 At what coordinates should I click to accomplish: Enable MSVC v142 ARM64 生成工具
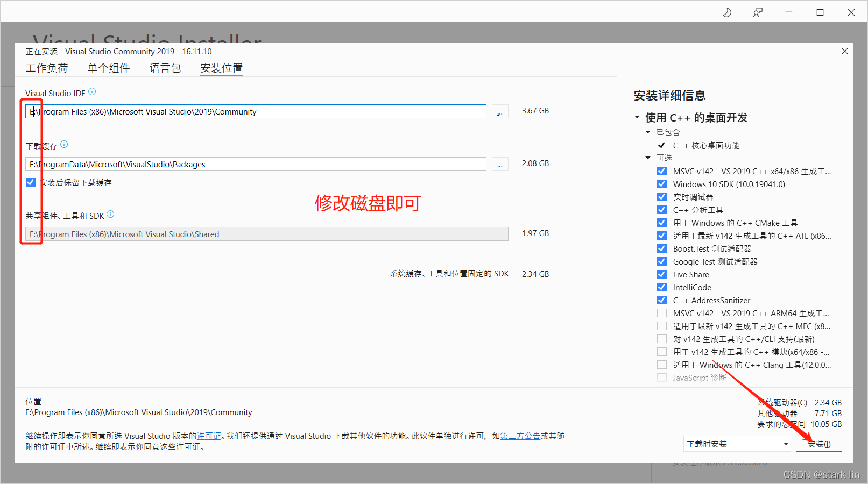pyautogui.click(x=661, y=313)
